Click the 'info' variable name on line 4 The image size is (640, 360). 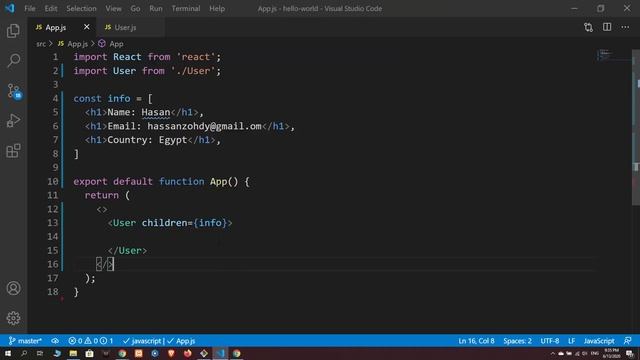coord(119,98)
